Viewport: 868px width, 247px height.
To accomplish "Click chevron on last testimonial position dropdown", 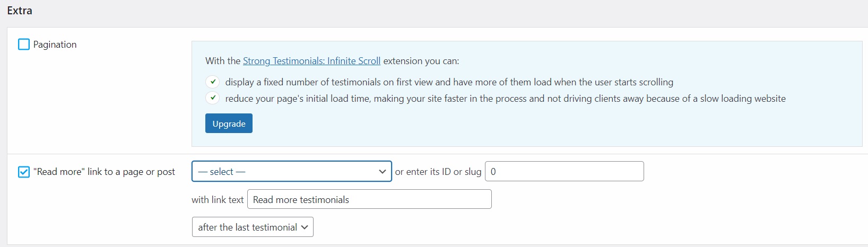I will tap(305, 227).
